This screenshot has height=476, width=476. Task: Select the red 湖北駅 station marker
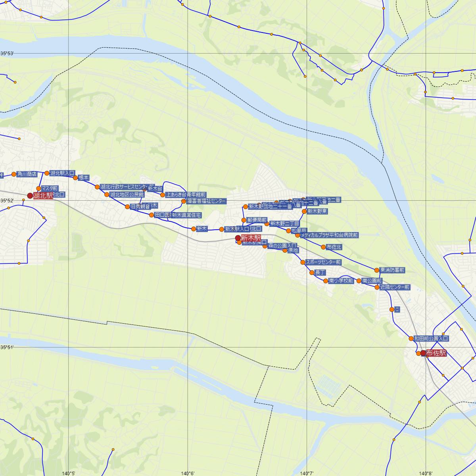(30, 196)
